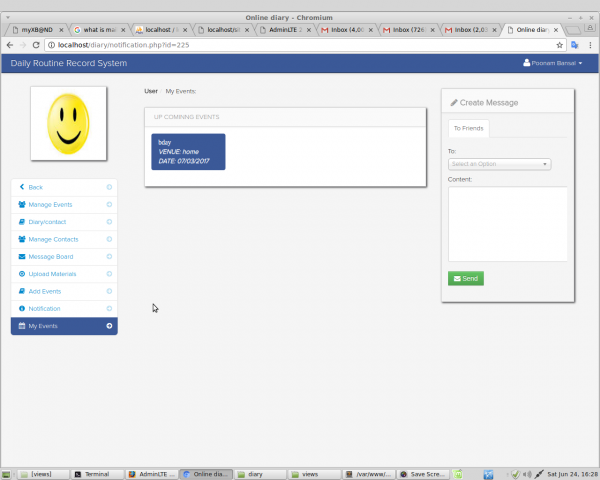600x480 pixels.
Task: Click the site info icon in address bar
Action: [51, 45]
